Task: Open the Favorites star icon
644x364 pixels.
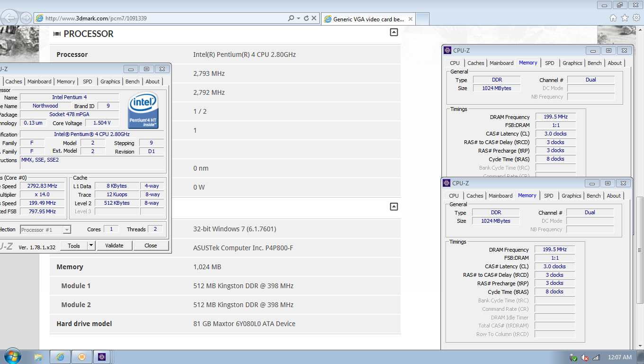Action: click(625, 18)
